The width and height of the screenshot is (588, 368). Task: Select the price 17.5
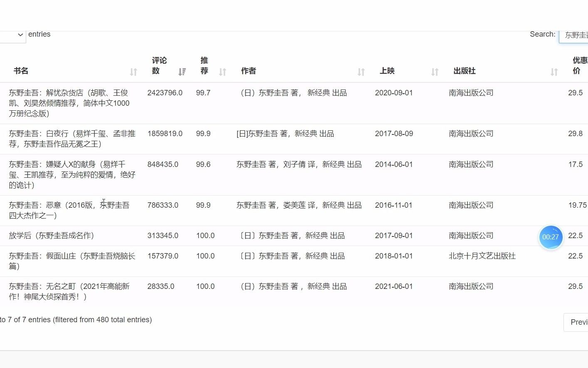click(576, 164)
